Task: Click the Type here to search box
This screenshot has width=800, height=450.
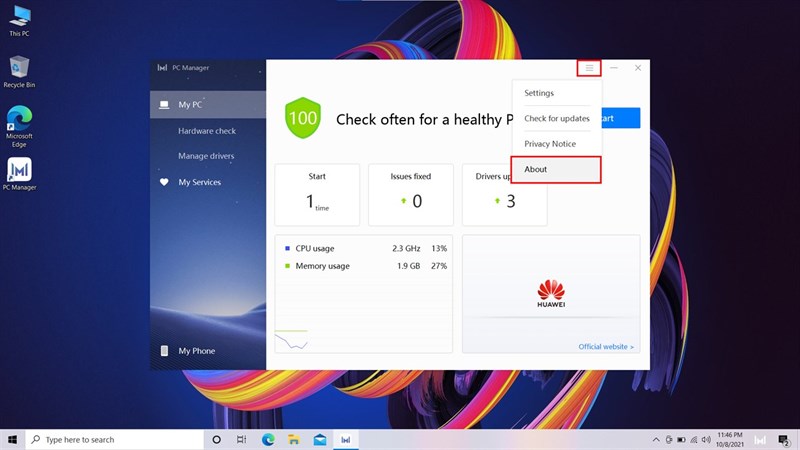Action: tap(114, 439)
